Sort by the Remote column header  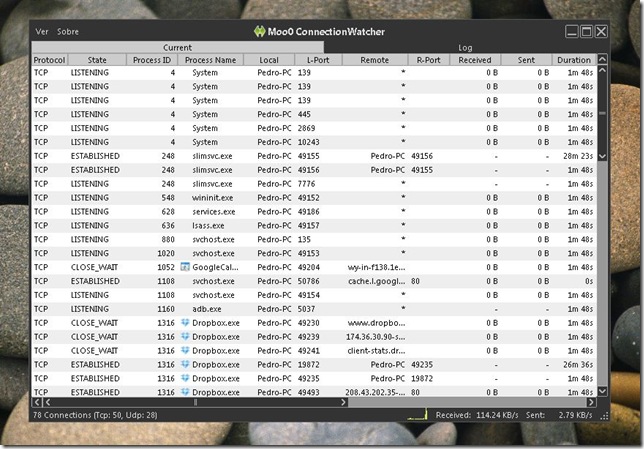pos(375,60)
